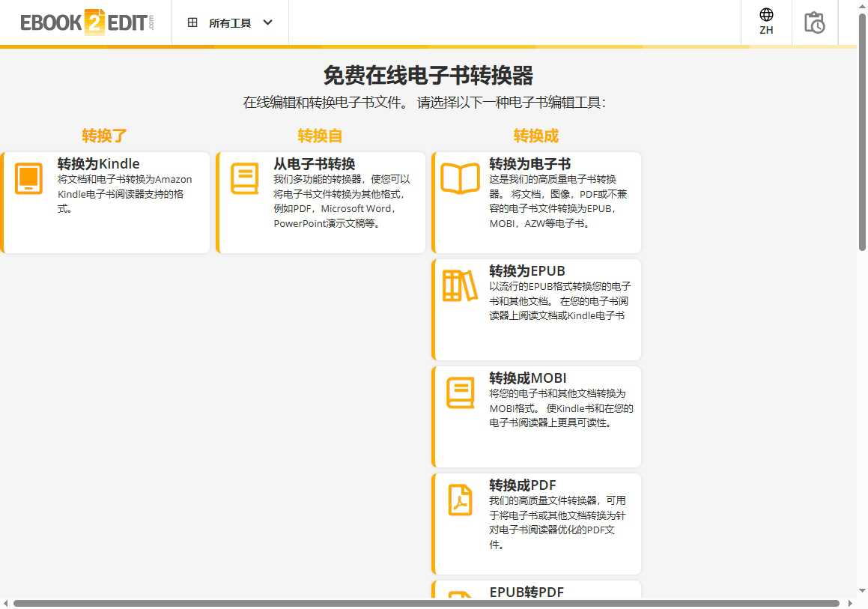Click the scroll-right arrow of horizontal scrollbar
The height and width of the screenshot is (609, 868).
point(850,604)
